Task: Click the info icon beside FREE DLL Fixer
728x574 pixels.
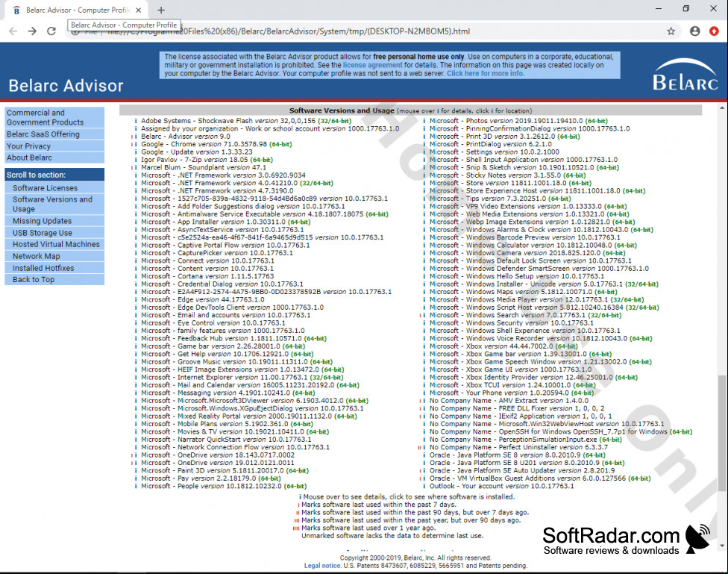Action: [x=424, y=408]
